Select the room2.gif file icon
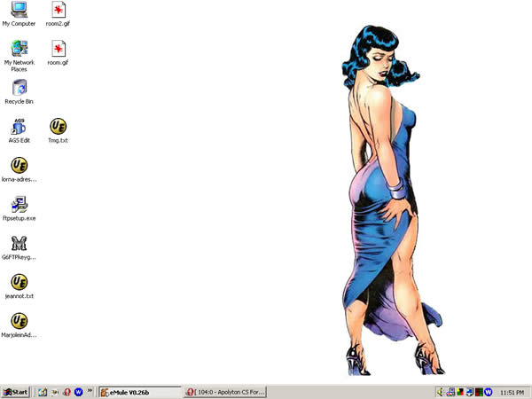The height and width of the screenshot is (399, 532). coord(59,12)
